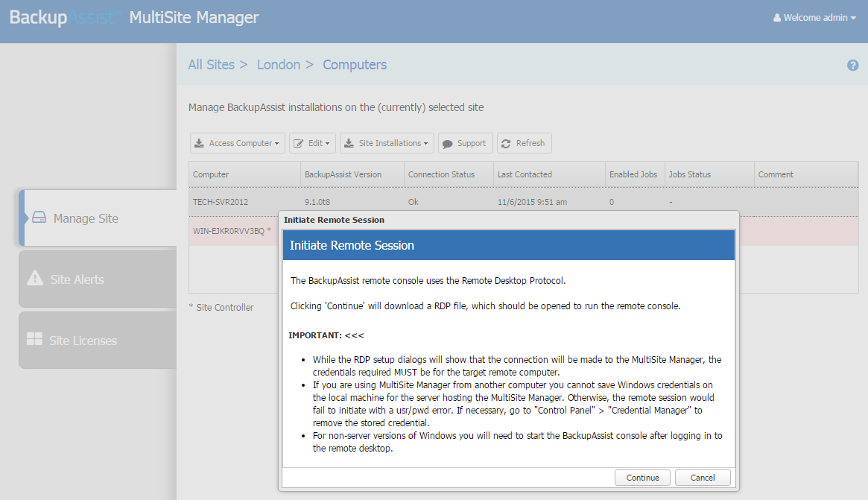
Task: Open the Site Licenses tab
Action: click(98, 340)
